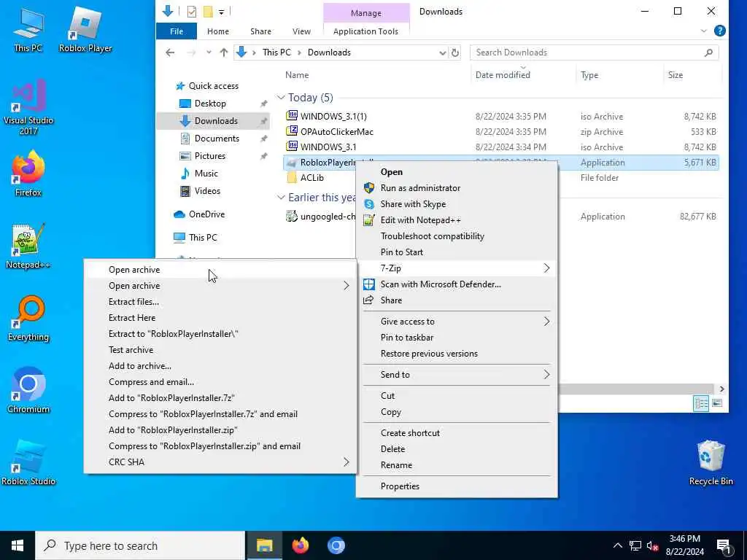Click the new folder quick access icon

click(208, 12)
